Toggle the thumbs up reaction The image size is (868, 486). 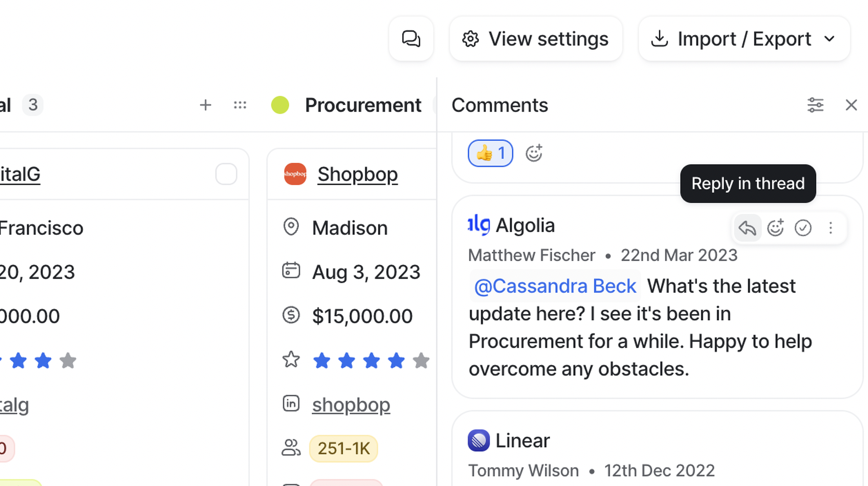[490, 153]
